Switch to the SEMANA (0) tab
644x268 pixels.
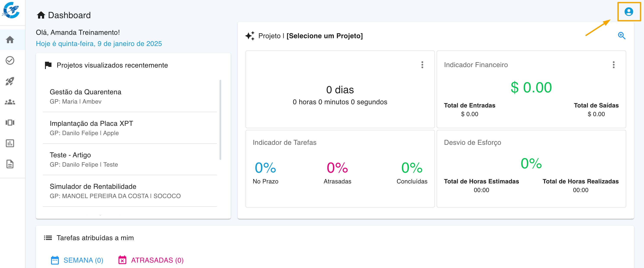[x=77, y=260]
